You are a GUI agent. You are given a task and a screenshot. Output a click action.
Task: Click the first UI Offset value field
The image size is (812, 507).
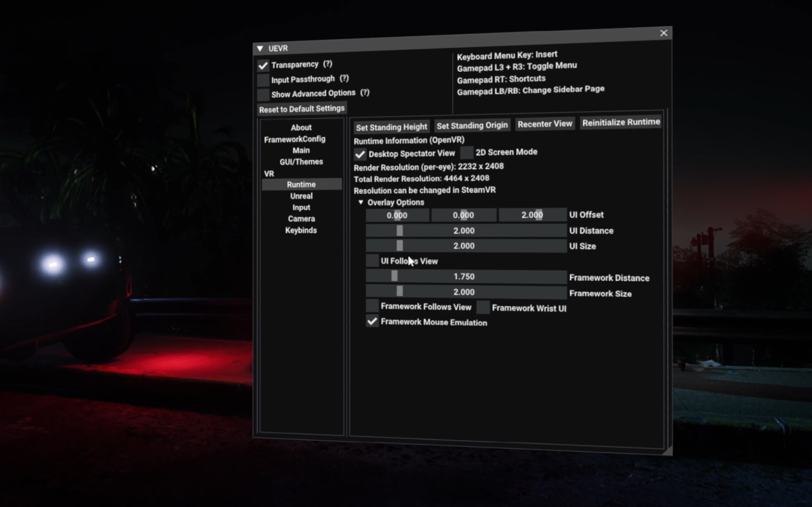(x=396, y=215)
